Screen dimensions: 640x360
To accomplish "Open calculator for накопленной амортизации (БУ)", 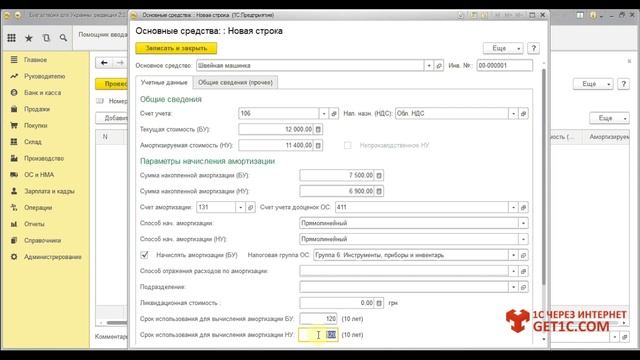I will [x=379, y=176].
